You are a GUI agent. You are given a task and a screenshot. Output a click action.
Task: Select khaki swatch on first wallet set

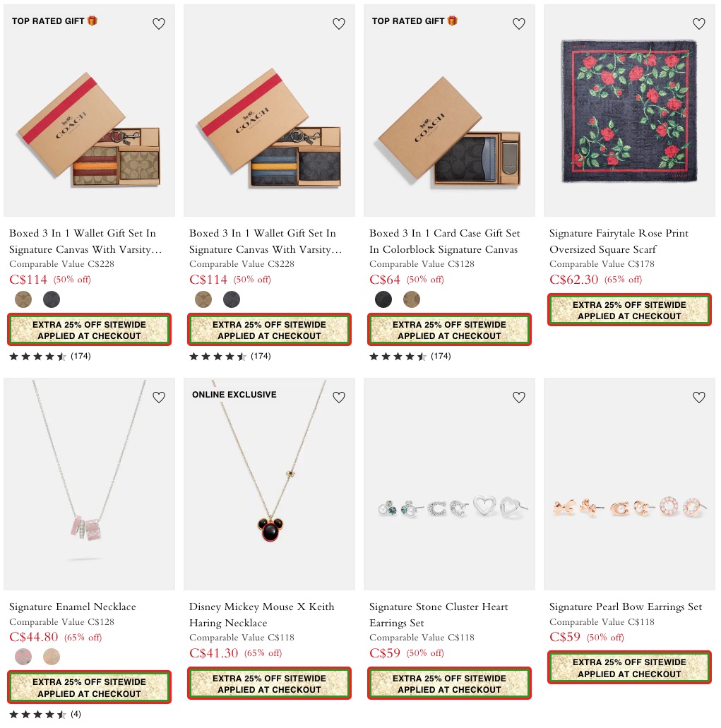click(x=23, y=299)
